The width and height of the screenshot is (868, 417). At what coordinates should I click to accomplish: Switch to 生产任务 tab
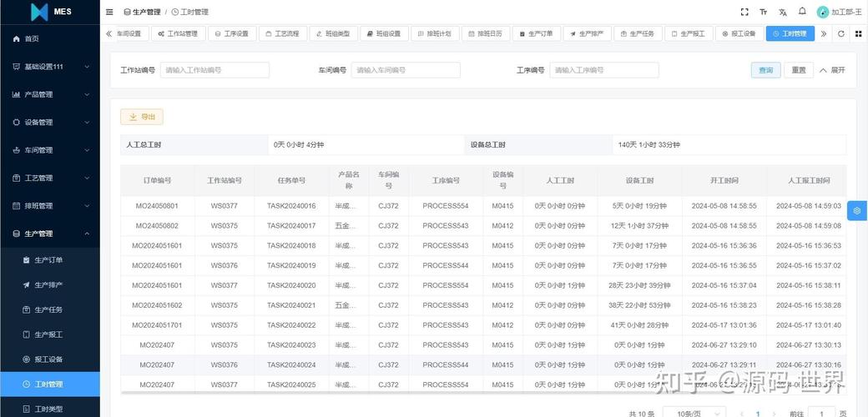pos(638,33)
